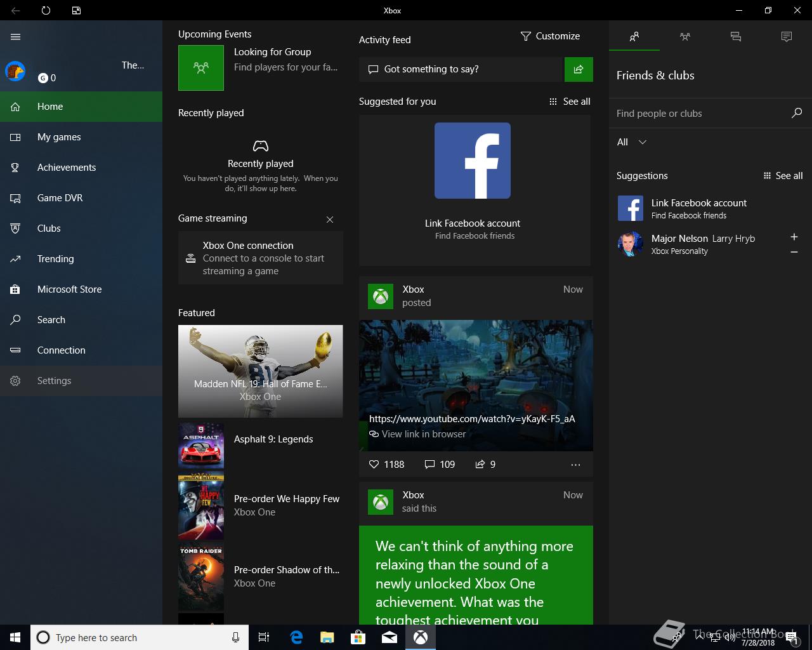Open Xbox One connection card
Screen dimensions: 812x650
point(261,258)
